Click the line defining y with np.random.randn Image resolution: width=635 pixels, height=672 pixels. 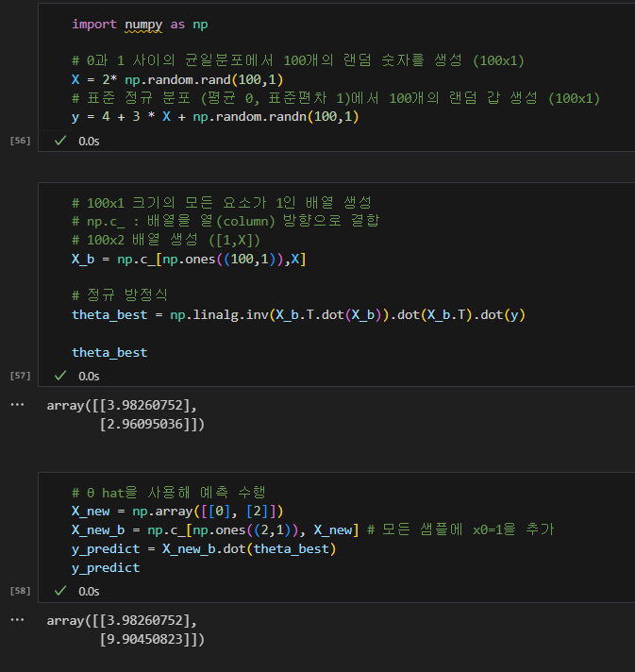tap(215, 117)
